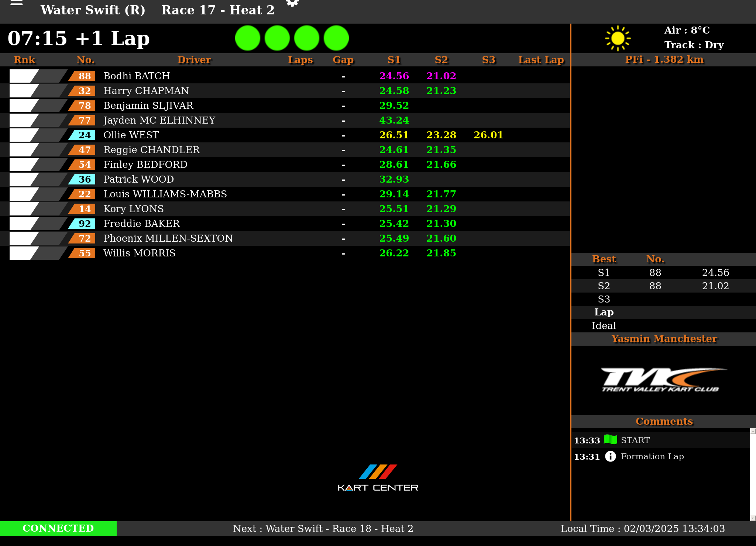Click the green START flag icon

point(610,439)
